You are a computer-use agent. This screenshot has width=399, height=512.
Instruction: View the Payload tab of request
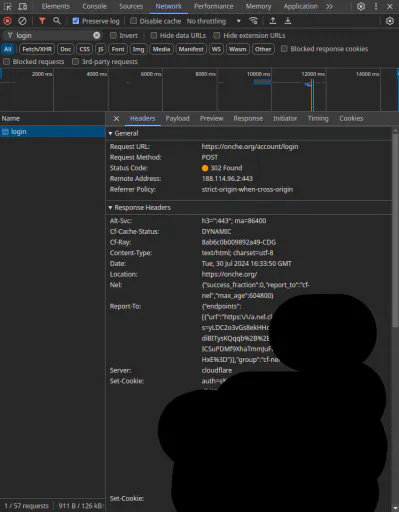[177, 118]
